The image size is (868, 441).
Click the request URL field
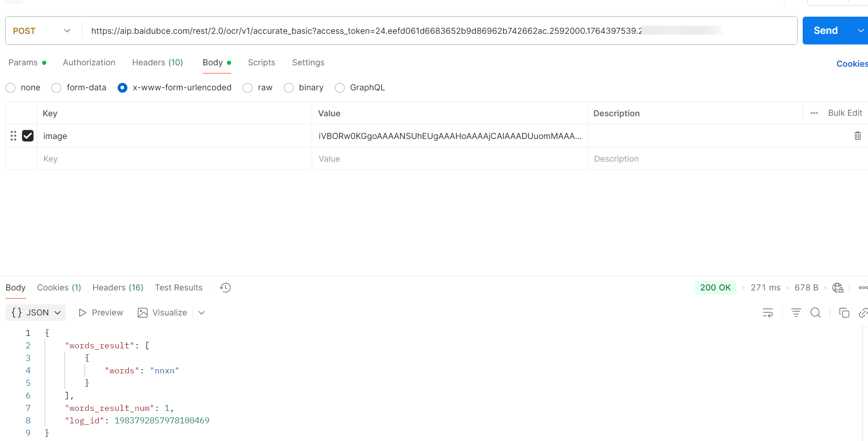tap(439, 31)
